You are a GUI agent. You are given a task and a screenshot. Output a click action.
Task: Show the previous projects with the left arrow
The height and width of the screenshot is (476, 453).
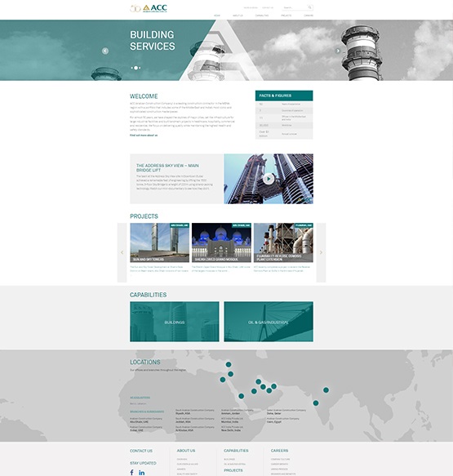click(x=122, y=252)
